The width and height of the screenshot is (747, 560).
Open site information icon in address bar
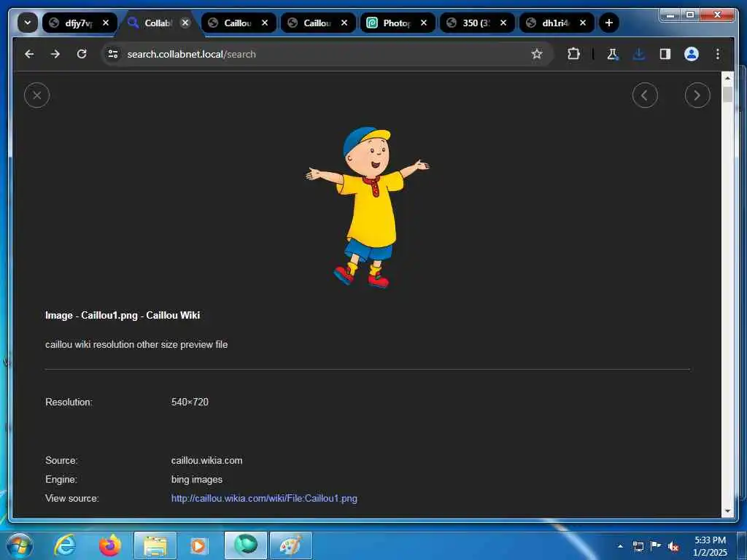[x=113, y=54]
